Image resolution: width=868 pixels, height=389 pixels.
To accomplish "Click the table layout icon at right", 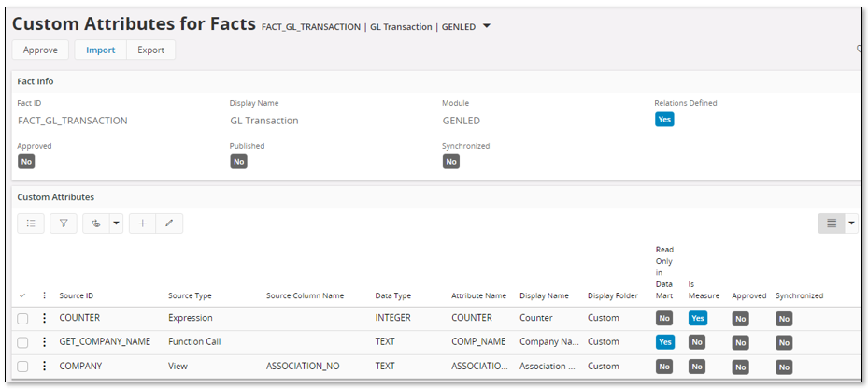I will click(832, 223).
